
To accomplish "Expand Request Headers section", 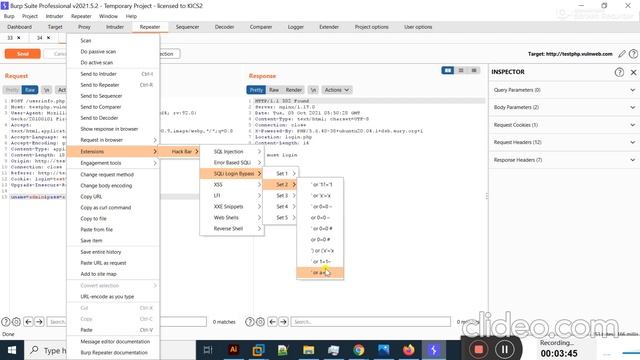I will pyautogui.click(x=564, y=142).
